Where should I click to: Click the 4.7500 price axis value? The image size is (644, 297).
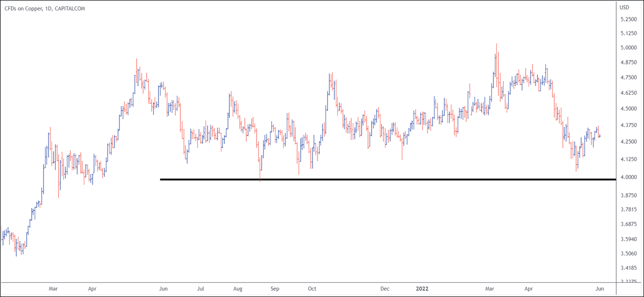pos(629,78)
